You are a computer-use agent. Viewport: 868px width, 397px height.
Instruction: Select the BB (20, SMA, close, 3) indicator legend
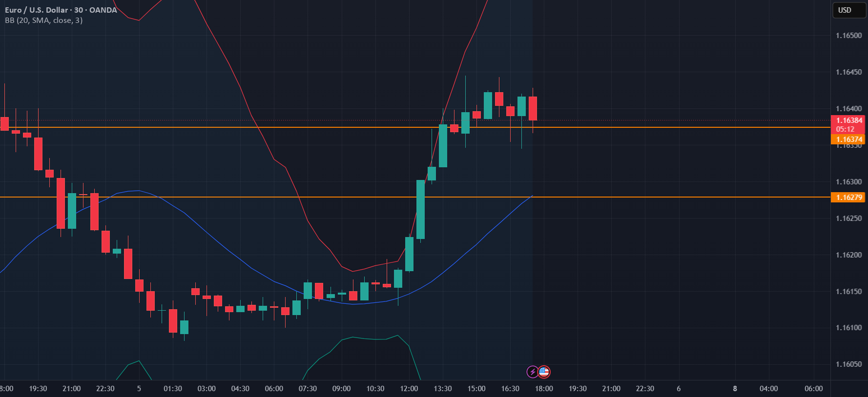[43, 20]
